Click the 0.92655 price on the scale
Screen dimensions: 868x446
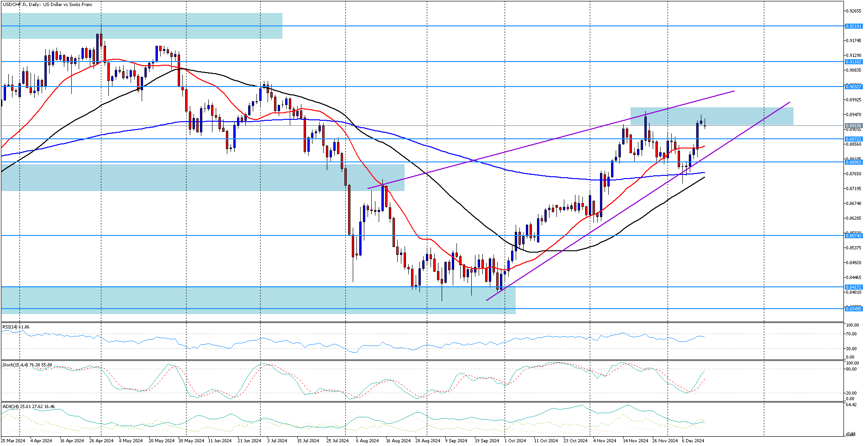(854, 11)
